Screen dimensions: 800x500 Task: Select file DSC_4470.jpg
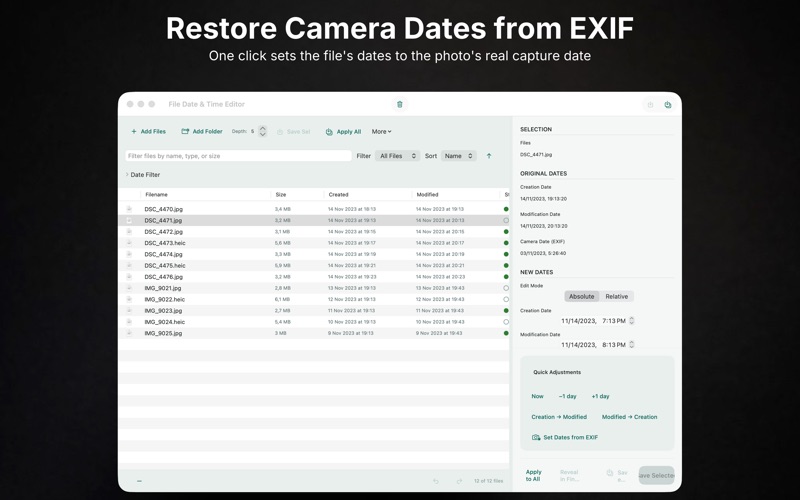163,209
